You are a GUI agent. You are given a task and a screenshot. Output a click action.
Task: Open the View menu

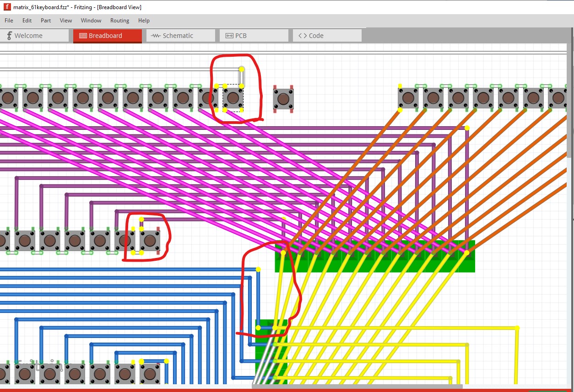[x=66, y=21]
